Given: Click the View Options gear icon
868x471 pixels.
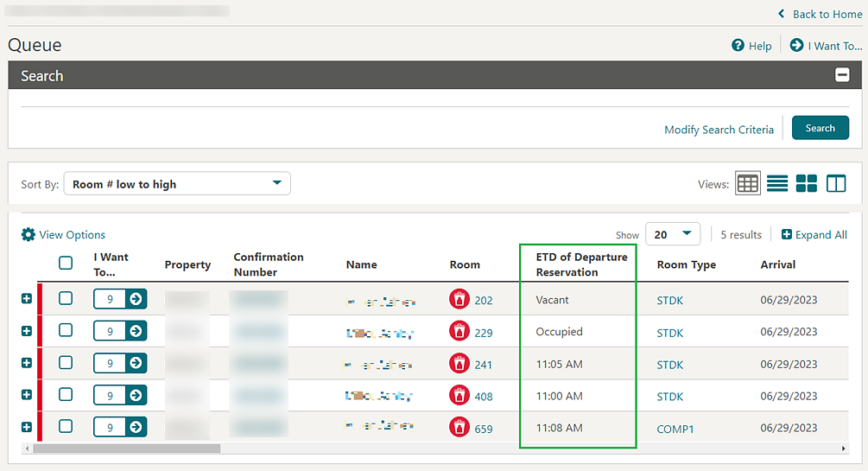Looking at the screenshot, I should pyautogui.click(x=29, y=234).
